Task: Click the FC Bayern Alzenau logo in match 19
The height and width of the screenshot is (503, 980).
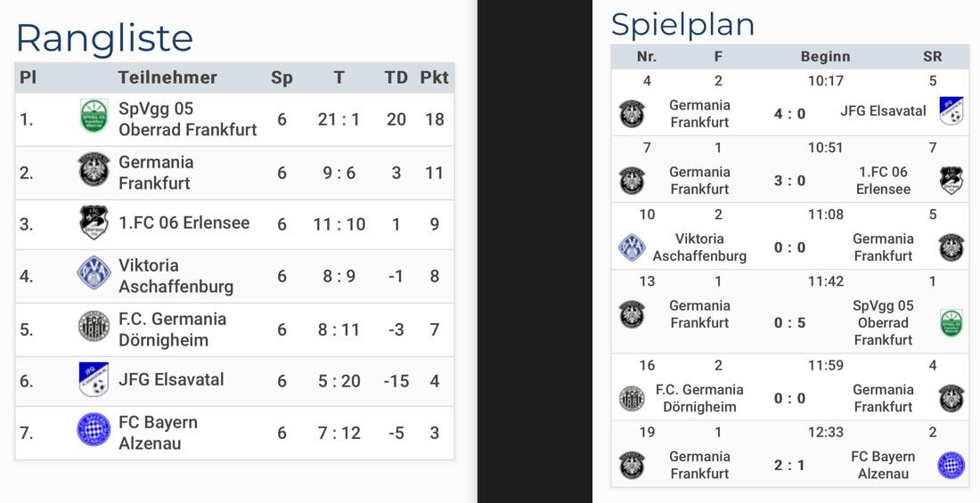Action: point(951,466)
